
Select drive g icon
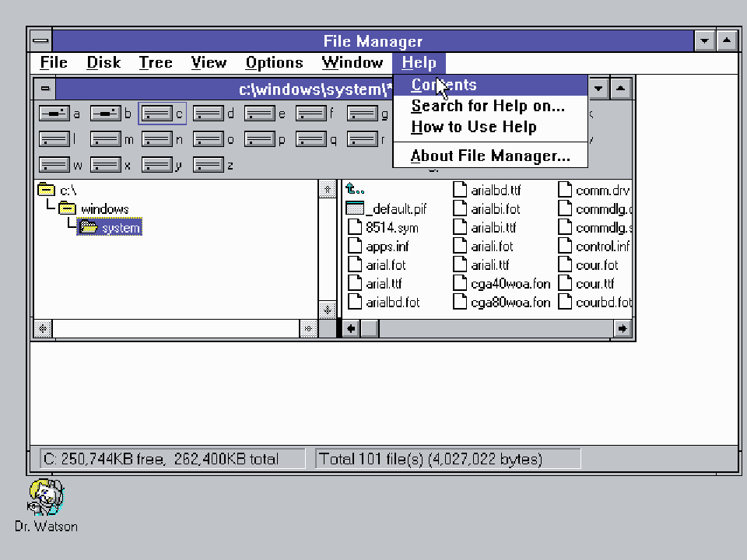[363, 114]
